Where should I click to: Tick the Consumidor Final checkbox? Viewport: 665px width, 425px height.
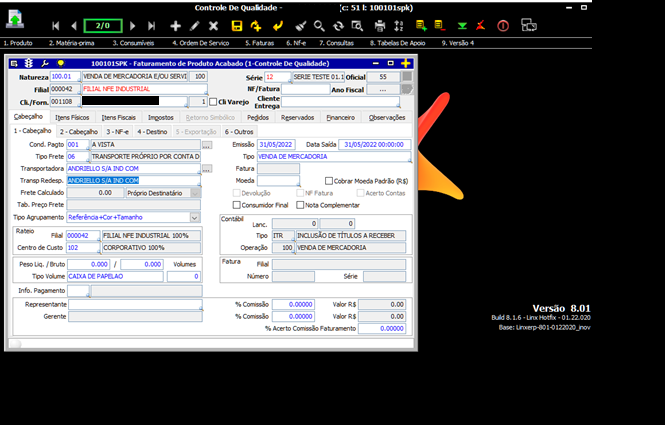point(236,205)
